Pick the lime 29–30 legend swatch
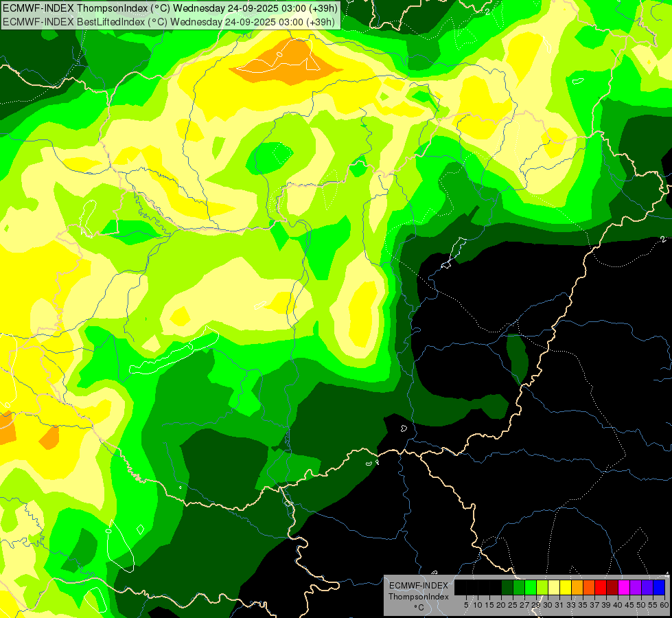 [x=542, y=587]
